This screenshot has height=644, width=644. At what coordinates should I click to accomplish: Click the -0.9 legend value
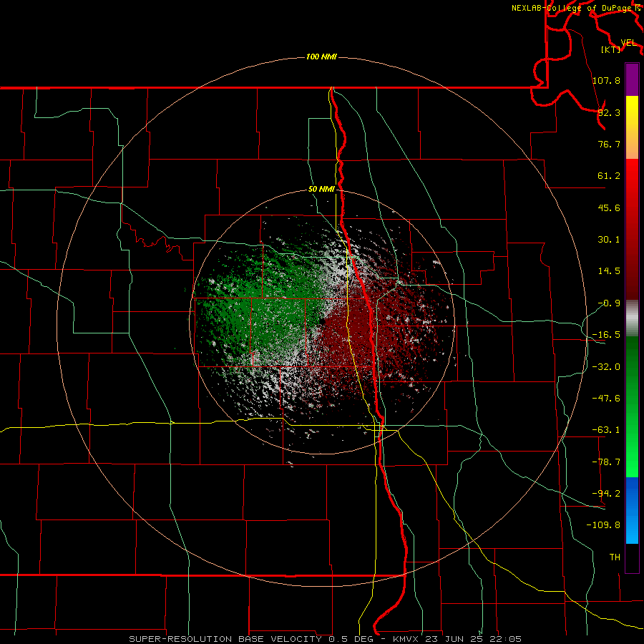click(x=609, y=303)
